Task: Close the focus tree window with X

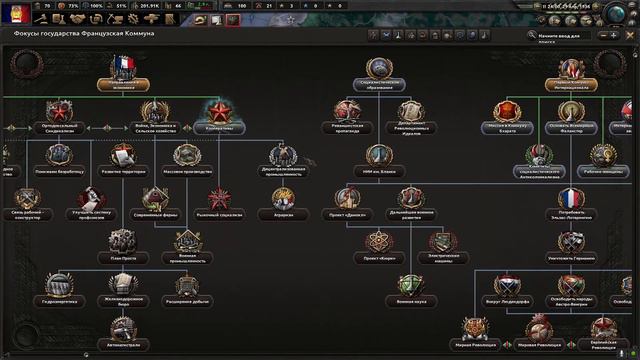Action: [x=630, y=36]
